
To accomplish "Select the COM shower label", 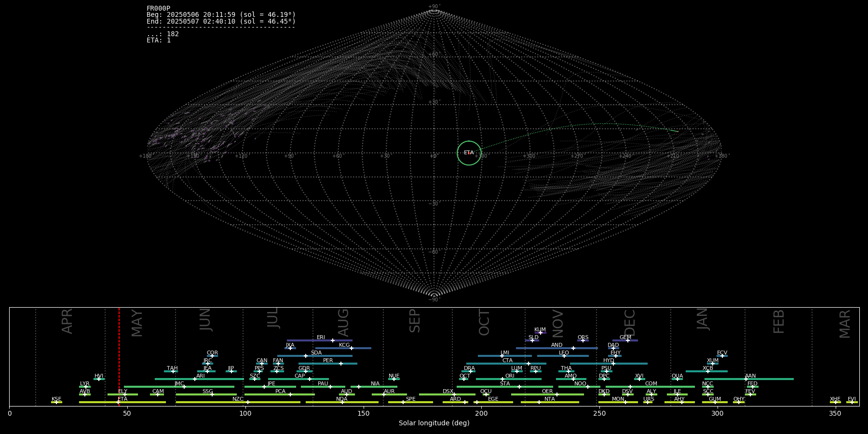I will [651, 384].
